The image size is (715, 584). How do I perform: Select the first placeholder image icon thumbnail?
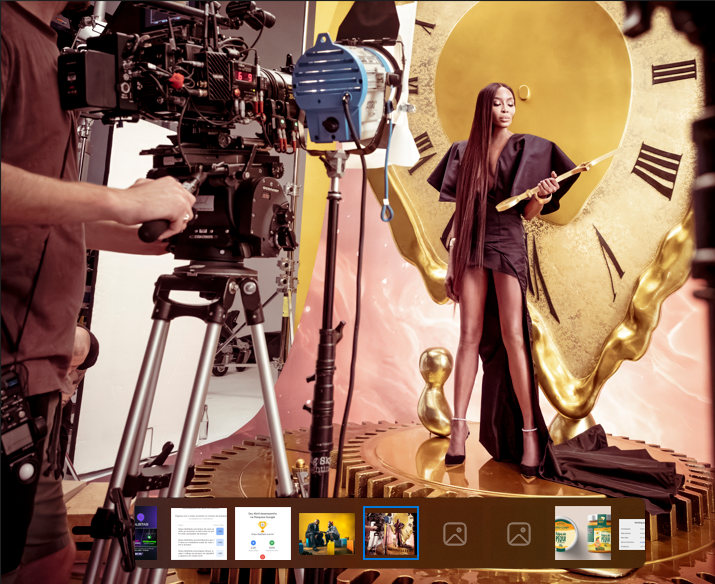pos(455,534)
